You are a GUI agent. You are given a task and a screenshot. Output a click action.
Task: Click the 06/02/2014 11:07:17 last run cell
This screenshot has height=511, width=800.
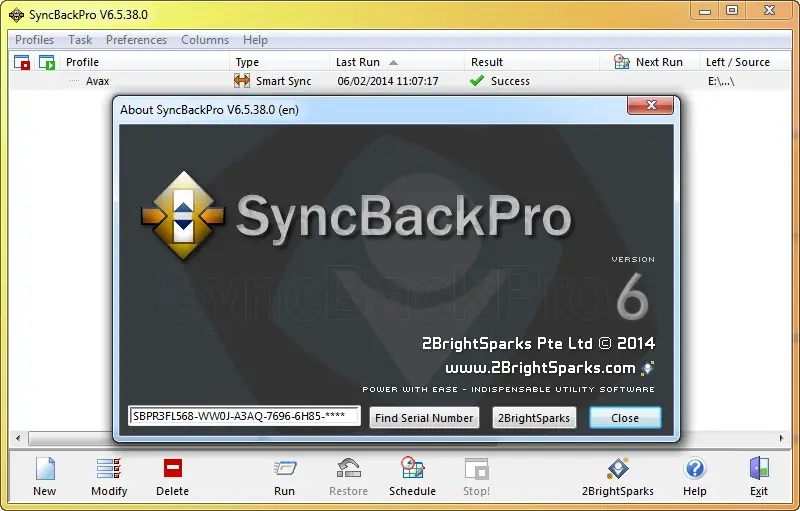pos(388,81)
